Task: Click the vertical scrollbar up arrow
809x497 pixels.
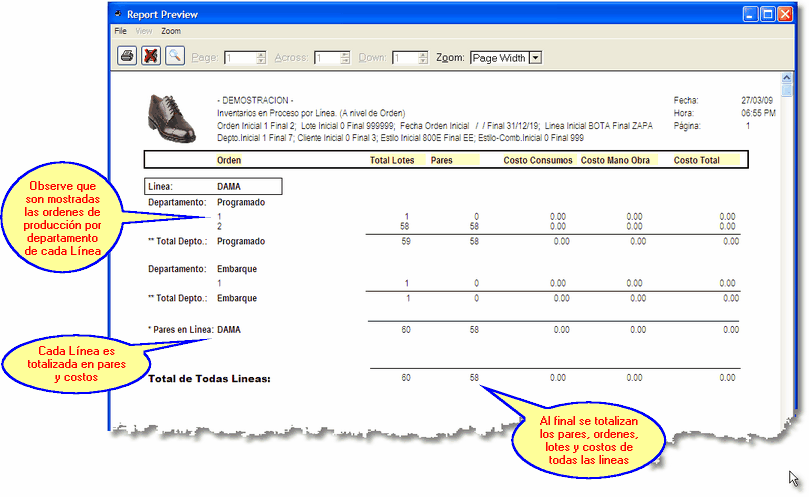Action: tap(787, 76)
